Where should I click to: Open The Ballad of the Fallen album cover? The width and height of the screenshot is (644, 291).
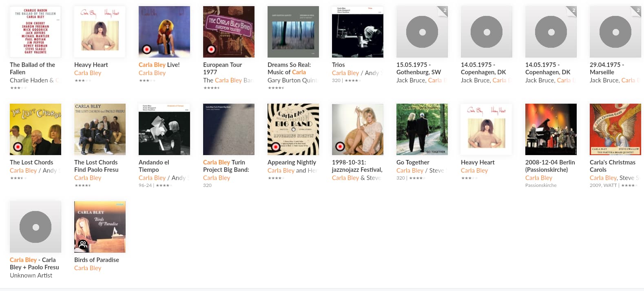click(35, 32)
